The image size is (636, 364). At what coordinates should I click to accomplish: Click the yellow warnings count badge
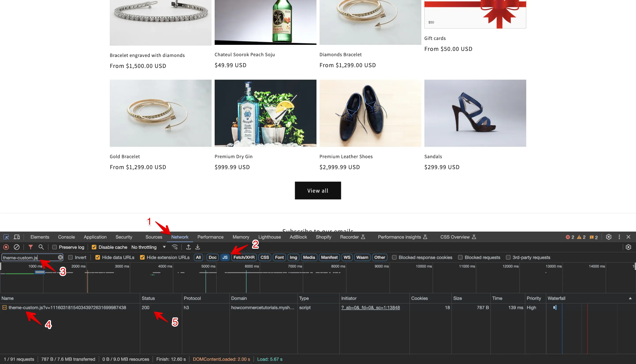[x=581, y=237]
